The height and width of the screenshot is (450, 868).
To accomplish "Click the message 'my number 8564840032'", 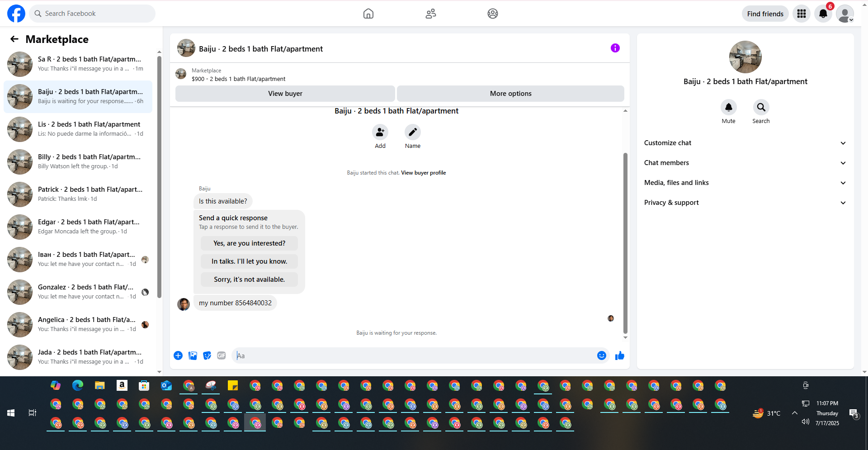I will point(235,303).
